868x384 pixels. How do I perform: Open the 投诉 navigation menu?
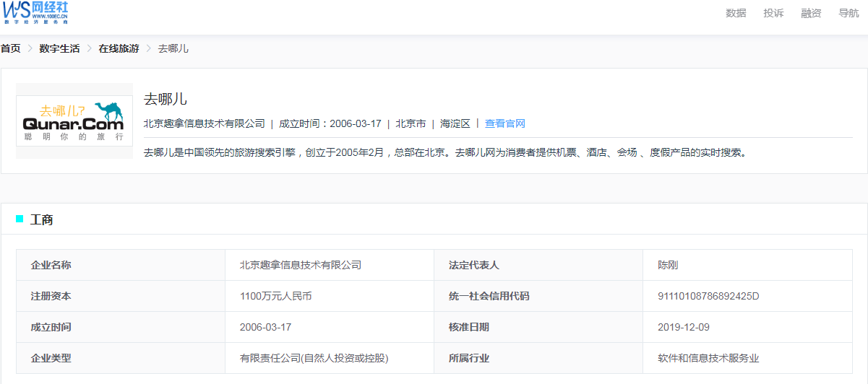[x=773, y=13]
